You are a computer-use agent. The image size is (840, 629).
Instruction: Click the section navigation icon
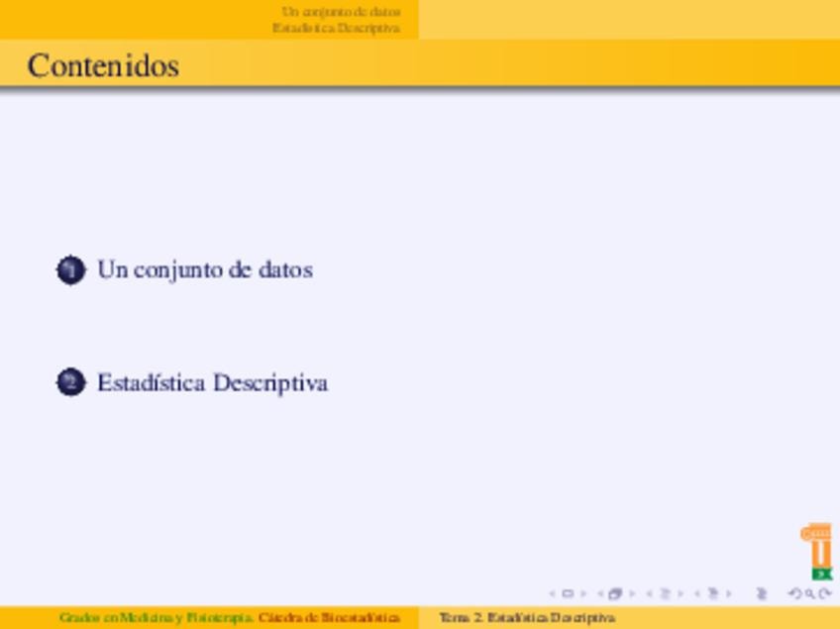[713, 593]
